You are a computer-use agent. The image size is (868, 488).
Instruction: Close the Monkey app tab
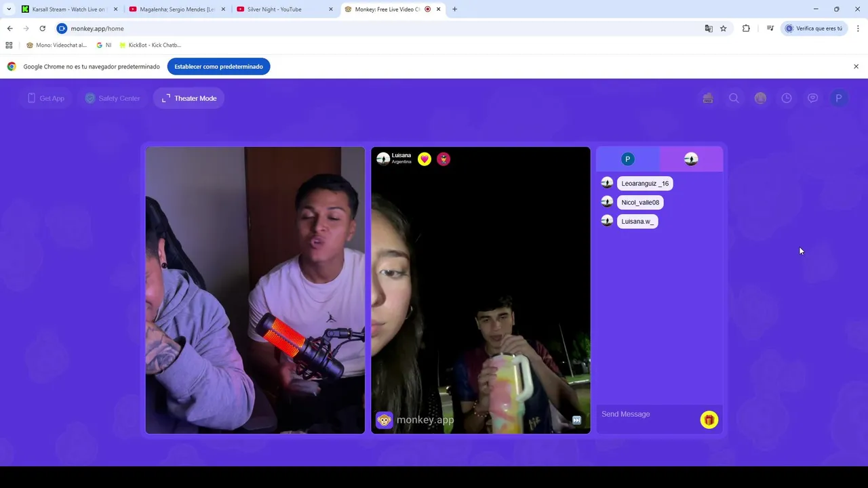(x=439, y=9)
